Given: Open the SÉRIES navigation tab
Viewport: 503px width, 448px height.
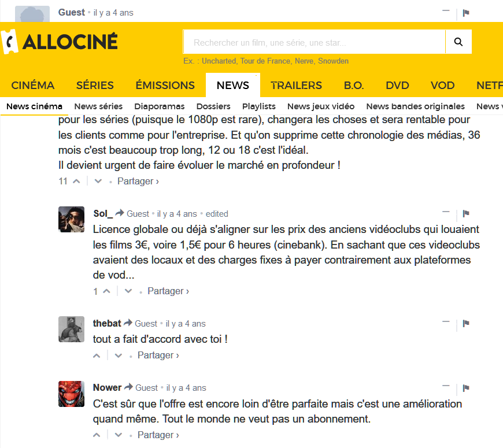Looking at the screenshot, I should (x=95, y=85).
